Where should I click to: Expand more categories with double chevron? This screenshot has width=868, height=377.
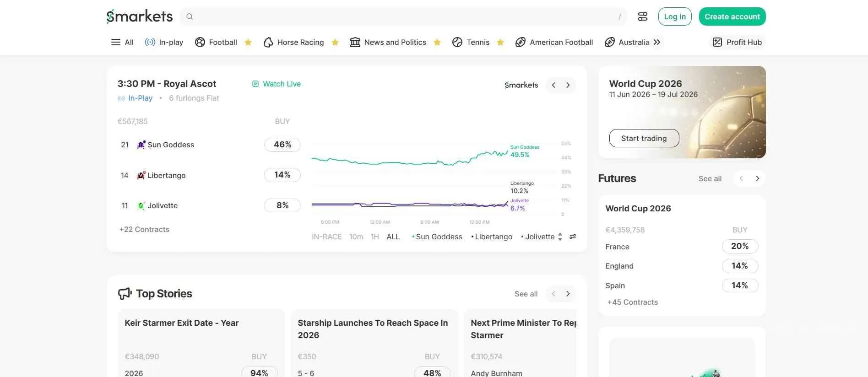coord(657,42)
